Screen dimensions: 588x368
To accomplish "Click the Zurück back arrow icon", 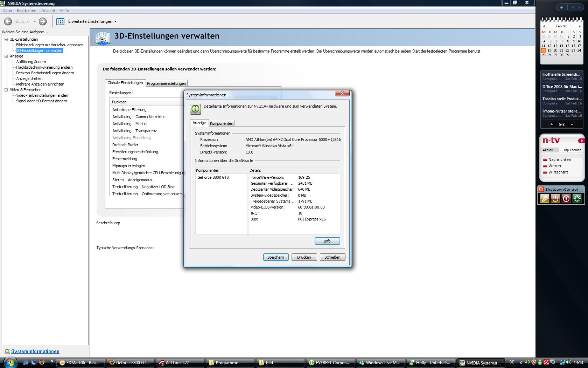I will click(x=8, y=21).
